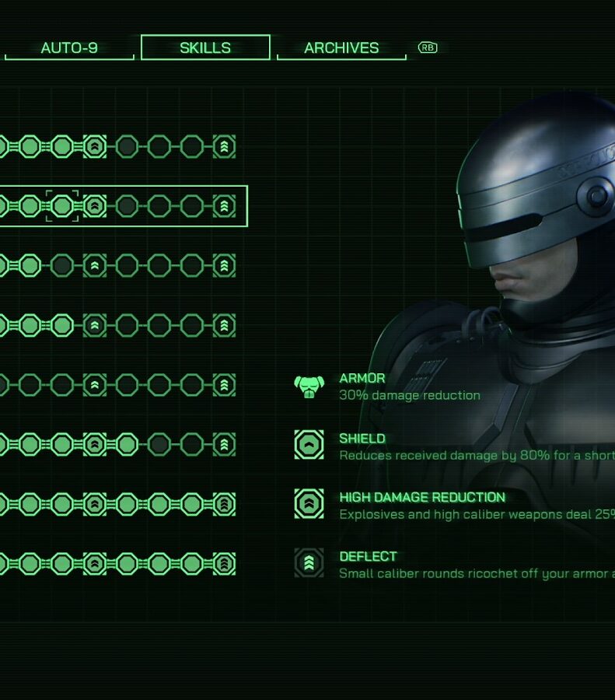Screen dimensions: 615x700
Task: Switch to the AUTO-9 tab
Action: [x=69, y=47]
